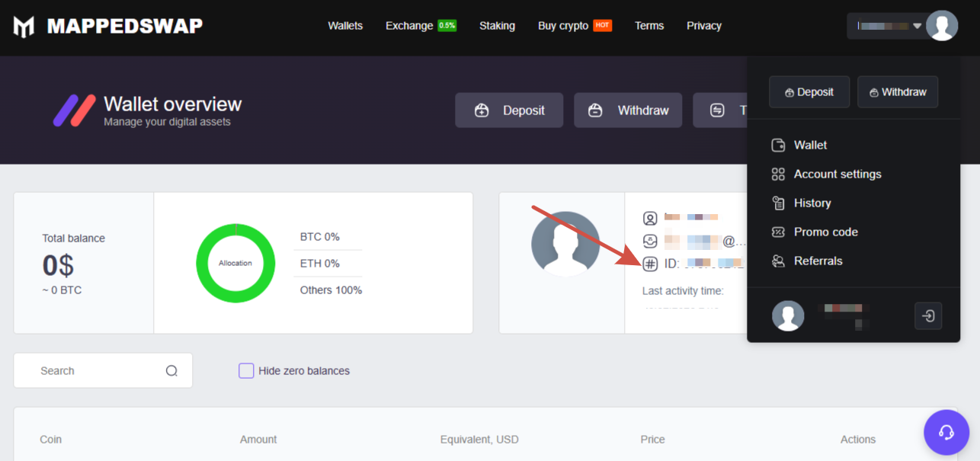Click the MappedSwap logo icon

[x=24, y=26]
